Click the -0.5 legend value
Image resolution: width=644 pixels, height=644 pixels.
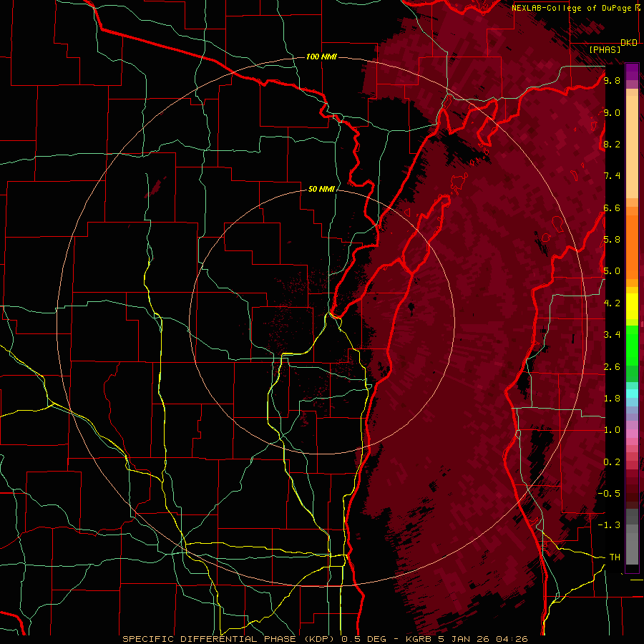click(x=609, y=494)
